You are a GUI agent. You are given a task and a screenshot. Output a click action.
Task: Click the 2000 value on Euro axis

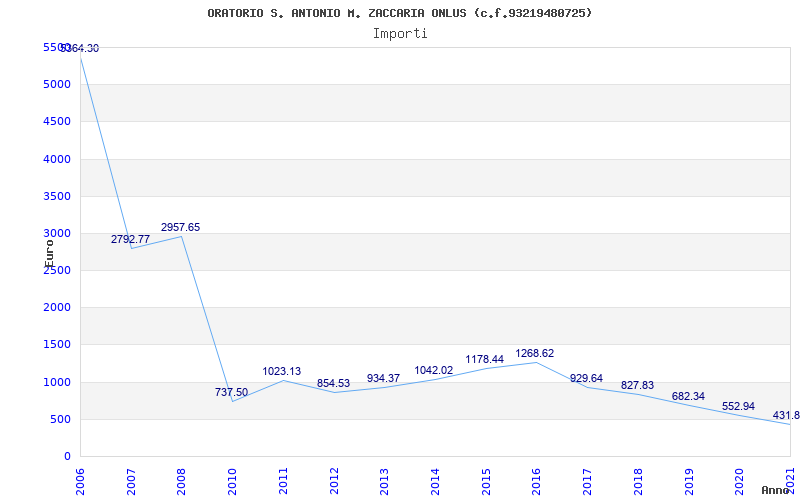(56, 308)
